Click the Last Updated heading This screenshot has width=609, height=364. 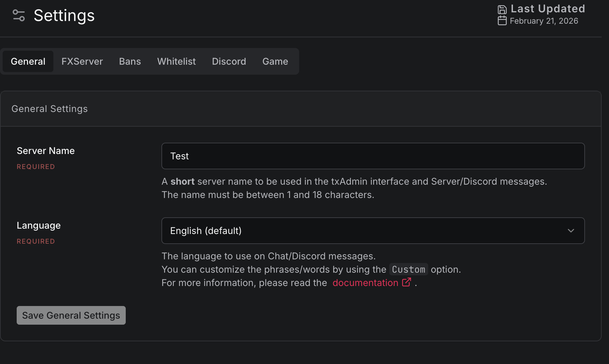point(548,9)
